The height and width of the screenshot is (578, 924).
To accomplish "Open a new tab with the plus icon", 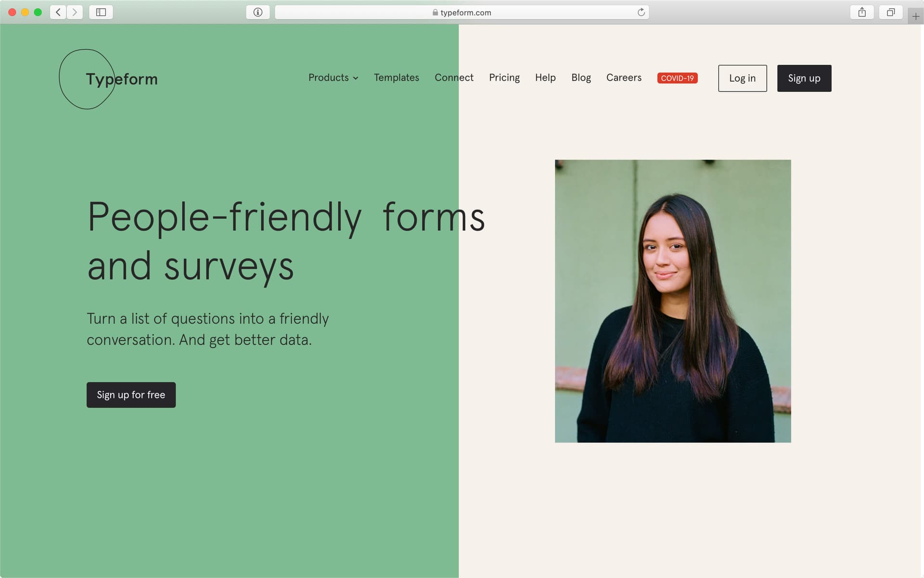I will [x=916, y=16].
